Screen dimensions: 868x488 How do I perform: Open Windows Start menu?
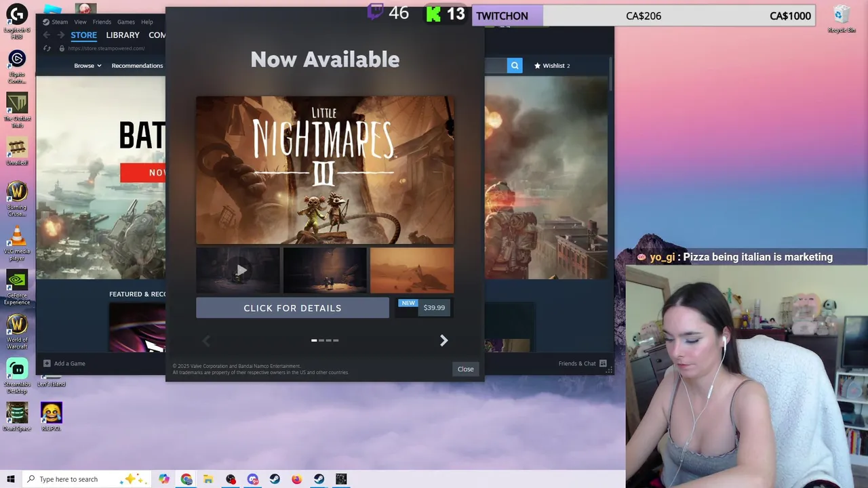pyautogui.click(x=10, y=479)
